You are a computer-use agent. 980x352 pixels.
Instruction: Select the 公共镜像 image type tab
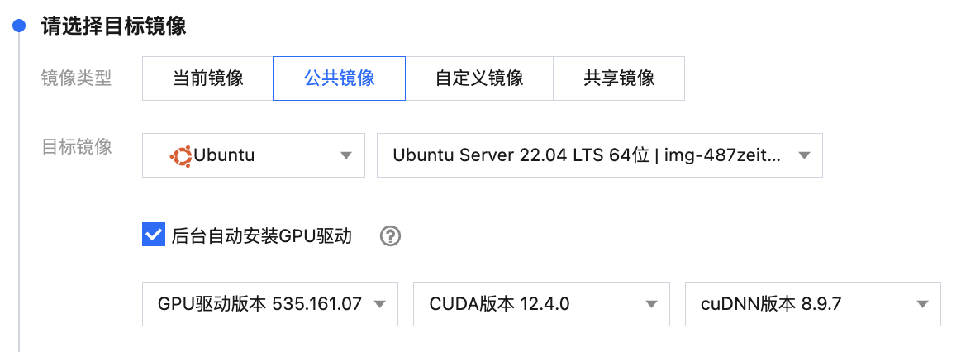point(339,78)
